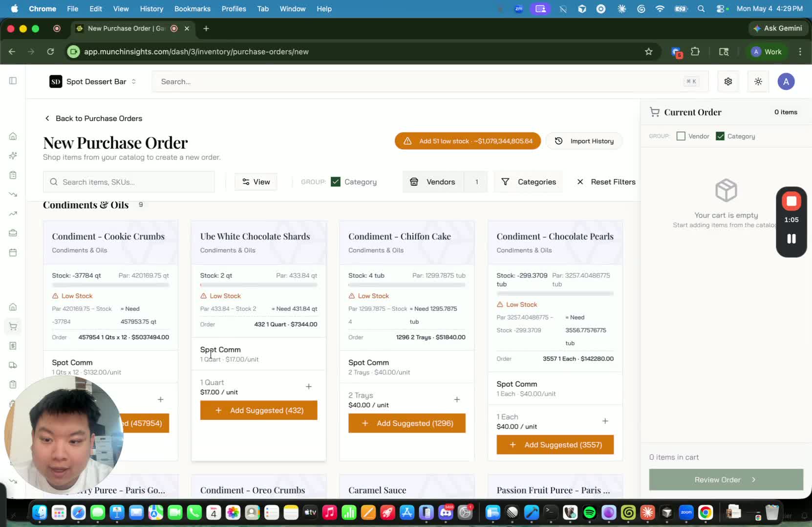Image resolution: width=812 pixels, height=527 pixels.
Task: Add Suggested 1296 Chiffon Cake
Action: pos(406,423)
